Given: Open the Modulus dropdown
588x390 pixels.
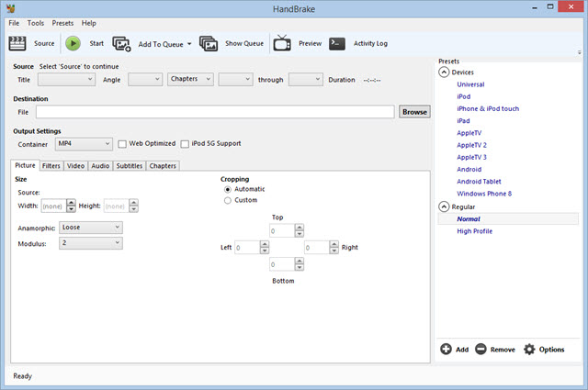Looking at the screenshot, I should click(91, 243).
